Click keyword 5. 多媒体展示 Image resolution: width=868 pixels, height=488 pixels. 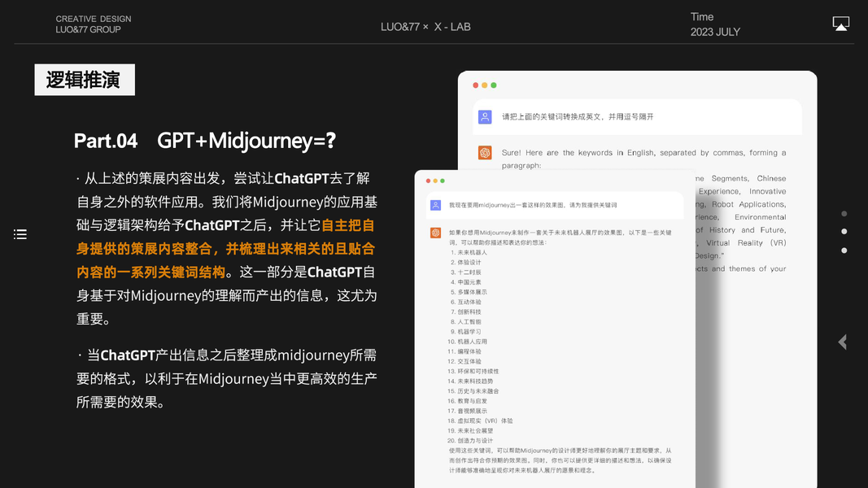point(469,292)
